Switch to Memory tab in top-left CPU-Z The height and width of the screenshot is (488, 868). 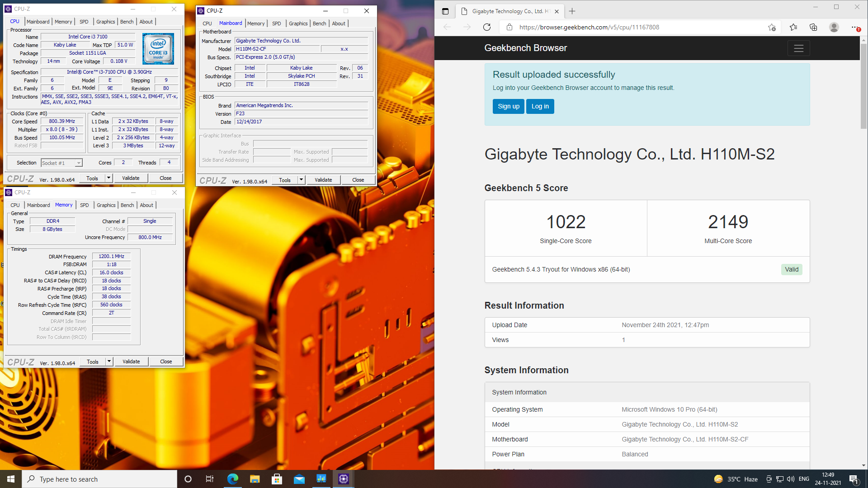(x=63, y=22)
